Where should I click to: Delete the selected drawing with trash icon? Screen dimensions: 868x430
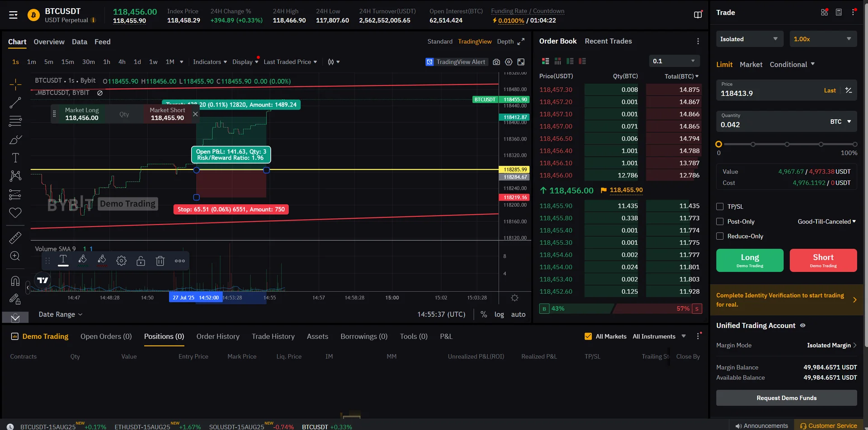[x=160, y=261]
